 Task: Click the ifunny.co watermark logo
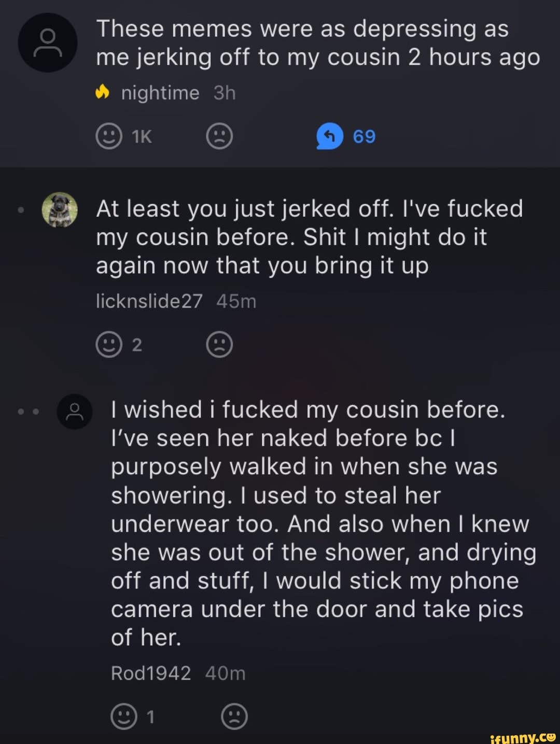click(523, 737)
